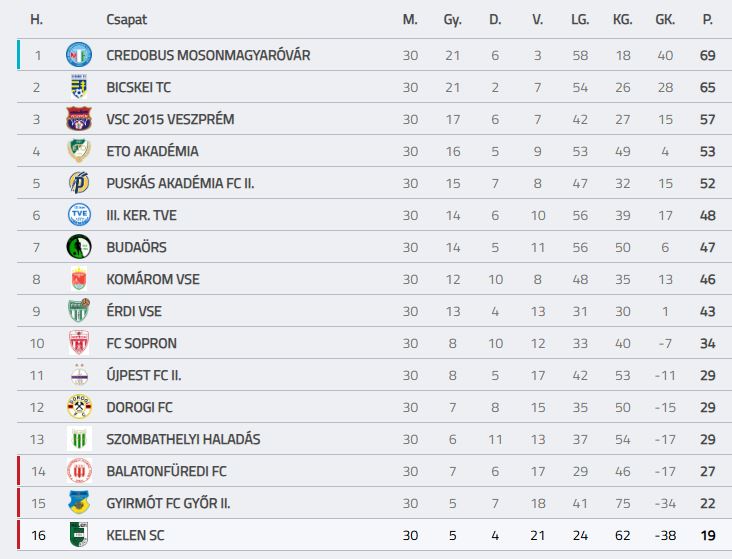Image resolution: width=732 pixels, height=559 pixels.
Task: Select the ETO Akadémia club logo
Action: tap(79, 150)
